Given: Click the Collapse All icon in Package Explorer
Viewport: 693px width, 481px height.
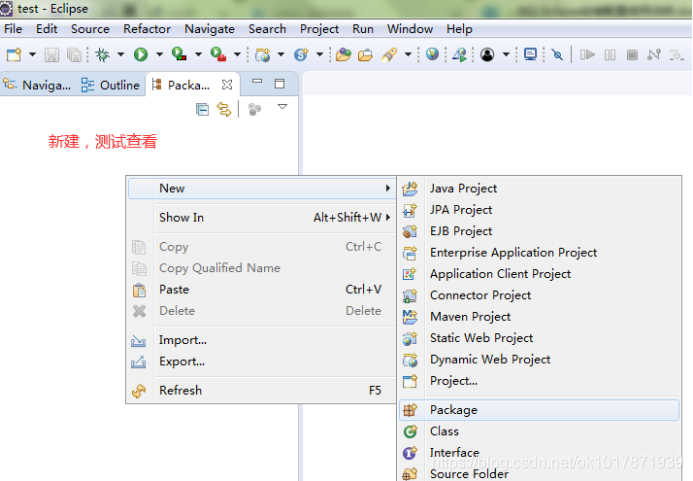Looking at the screenshot, I should coord(202,109).
